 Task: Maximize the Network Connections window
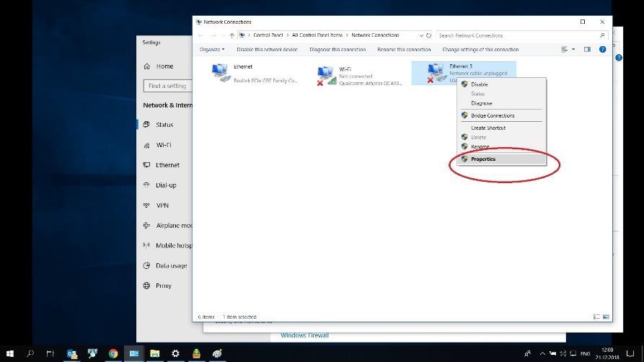(x=583, y=22)
